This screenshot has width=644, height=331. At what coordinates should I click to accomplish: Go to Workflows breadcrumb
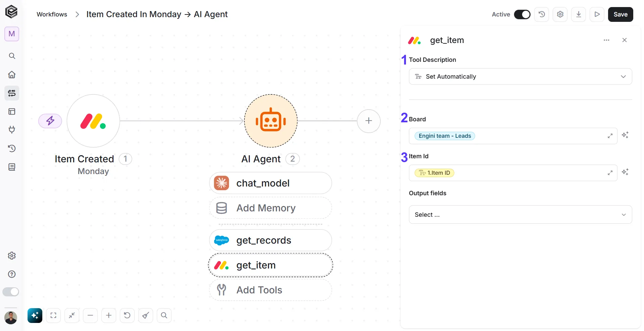pyautogui.click(x=52, y=14)
